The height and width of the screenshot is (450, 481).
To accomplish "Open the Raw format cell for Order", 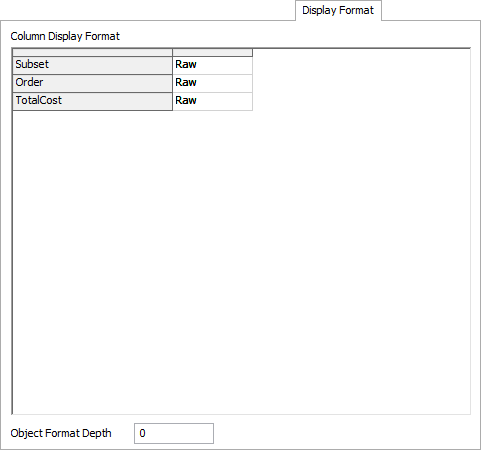I will [213, 83].
